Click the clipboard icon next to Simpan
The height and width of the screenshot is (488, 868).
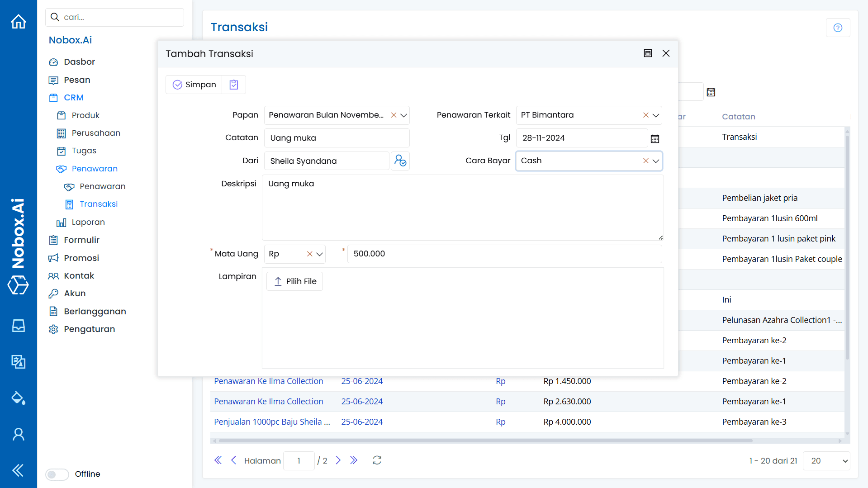point(233,85)
